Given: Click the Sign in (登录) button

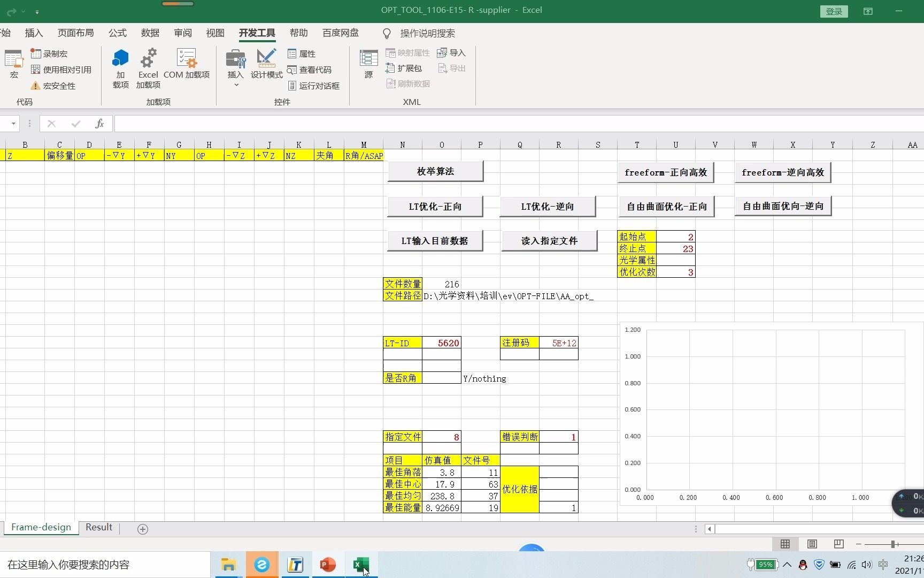Looking at the screenshot, I should tap(834, 11).
